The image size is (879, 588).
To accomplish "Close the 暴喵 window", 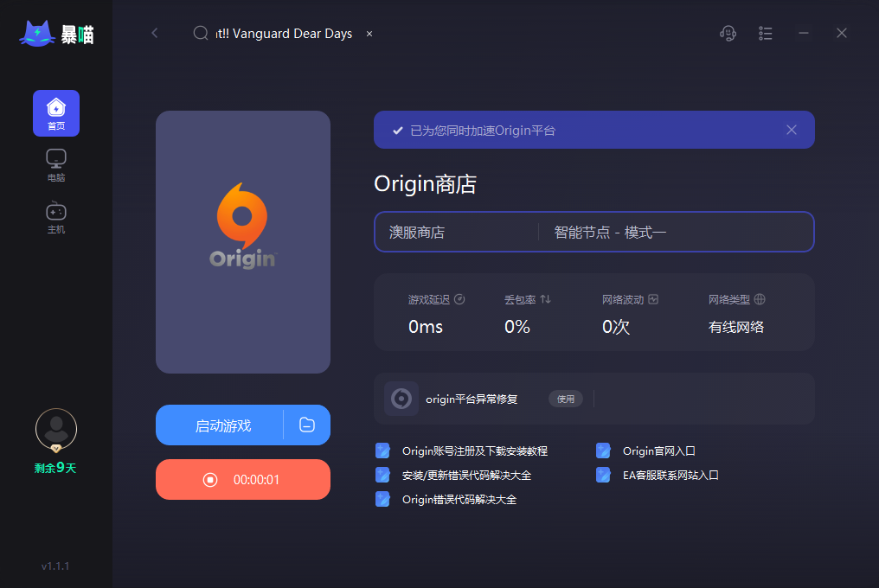I will 842,33.
